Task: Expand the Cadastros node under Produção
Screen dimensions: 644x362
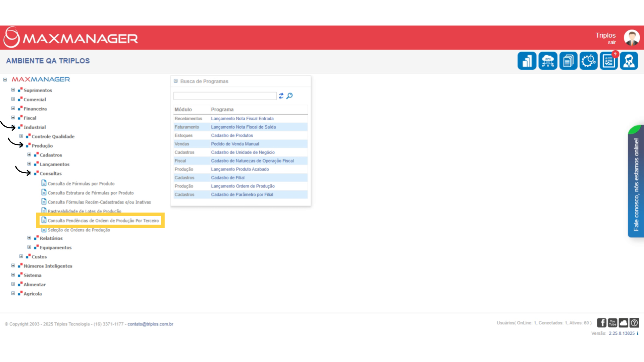Action: coord(29,155)
